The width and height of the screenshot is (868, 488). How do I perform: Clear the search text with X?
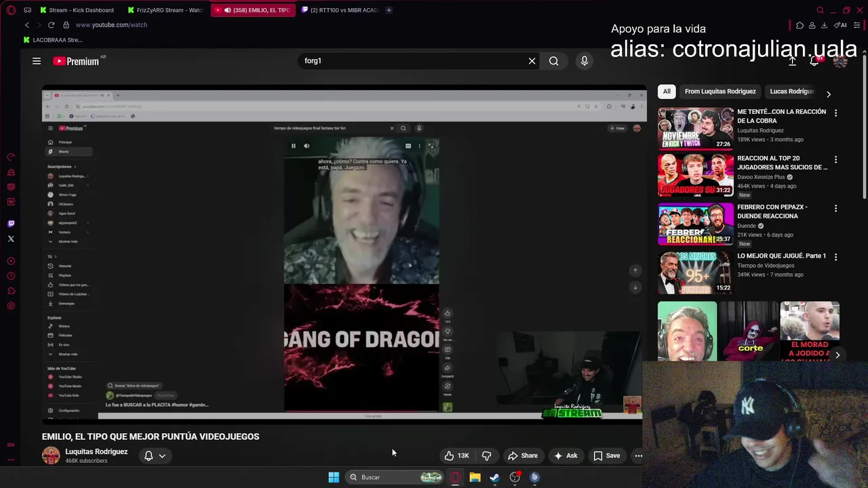pos(532,61)
